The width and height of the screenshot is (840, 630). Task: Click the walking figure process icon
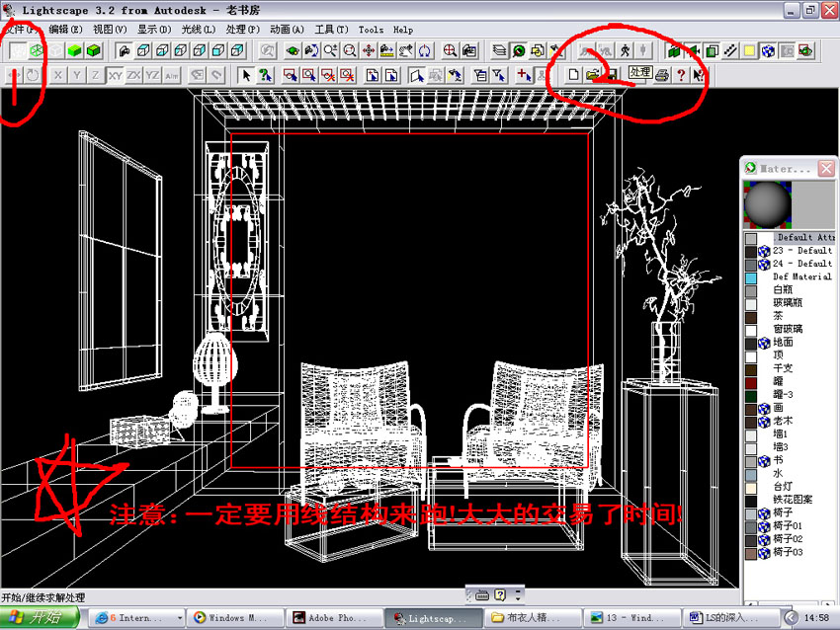click(626, 50)
